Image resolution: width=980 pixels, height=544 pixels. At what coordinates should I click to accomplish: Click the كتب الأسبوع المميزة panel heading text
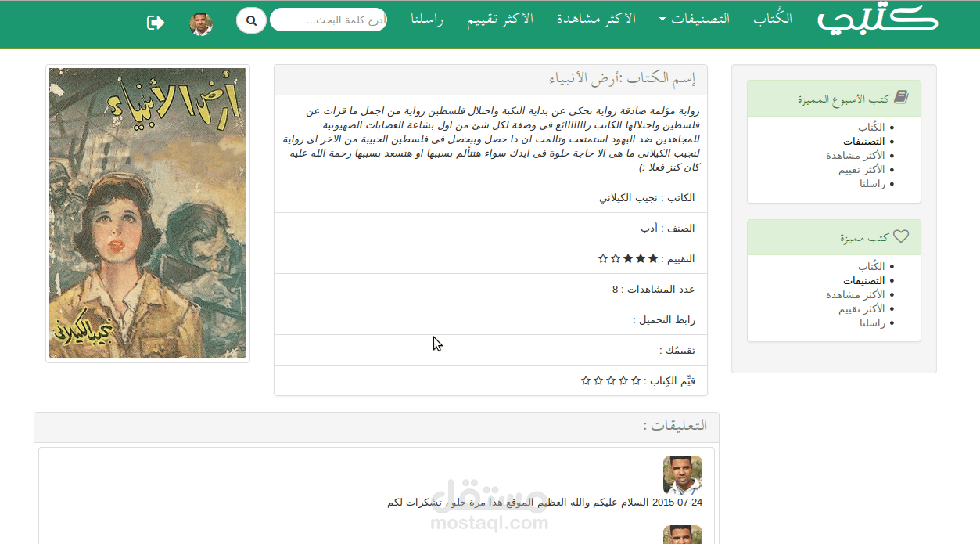pos(844,99)
